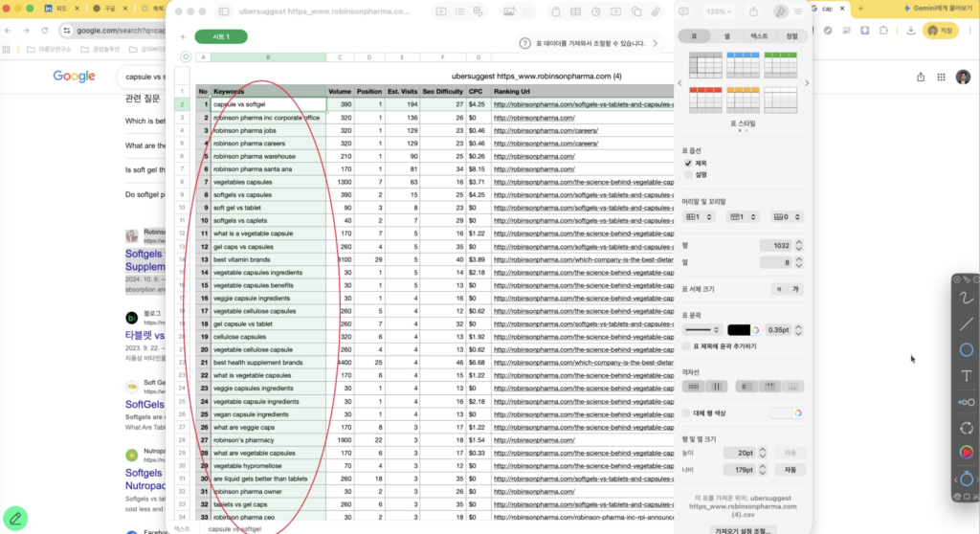Screen dimensions: 980x534
Task: Select the Keywords column header cell
Action: (268, 91)
